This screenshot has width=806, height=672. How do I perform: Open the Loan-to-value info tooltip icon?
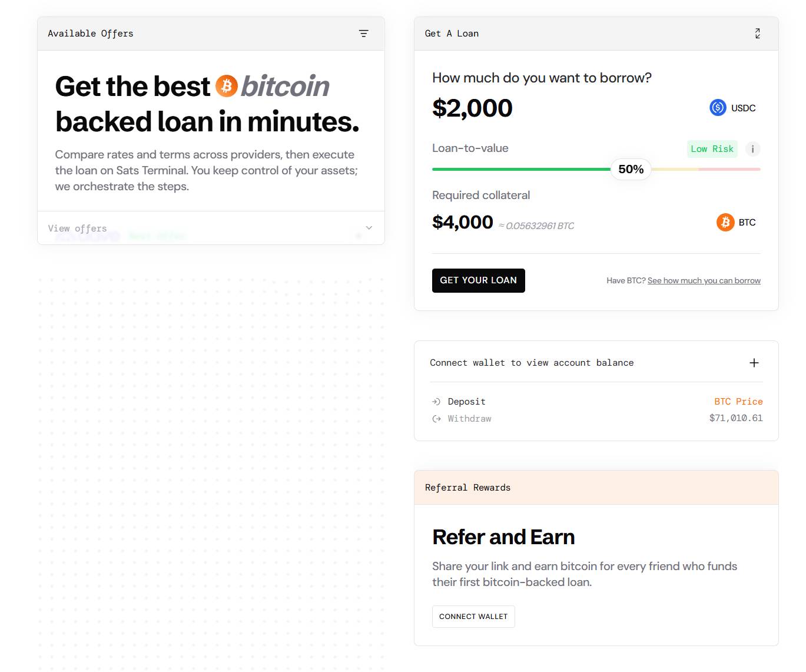click(752, 149)
